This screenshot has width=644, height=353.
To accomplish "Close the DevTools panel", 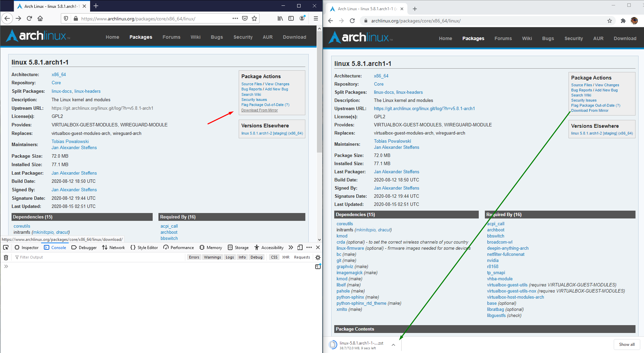I will pyautogui.click(x=318, y=247).
